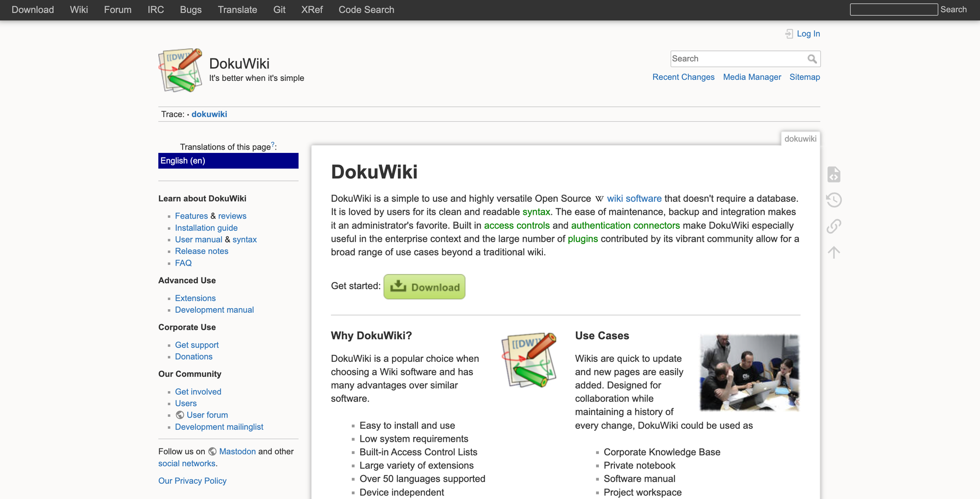980x499 pixels.
Task: Click the magnifier icon in the wiki search box
Action: click(812, 58)
